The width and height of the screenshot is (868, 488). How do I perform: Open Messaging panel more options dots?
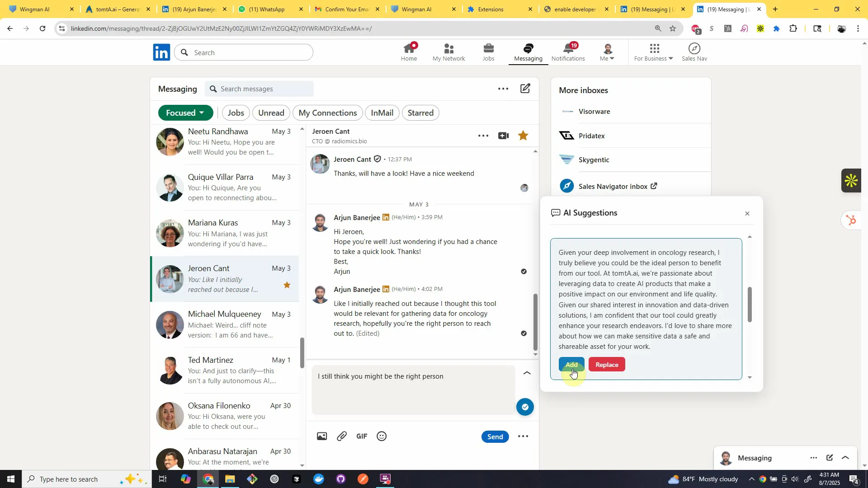click(503, 89)
